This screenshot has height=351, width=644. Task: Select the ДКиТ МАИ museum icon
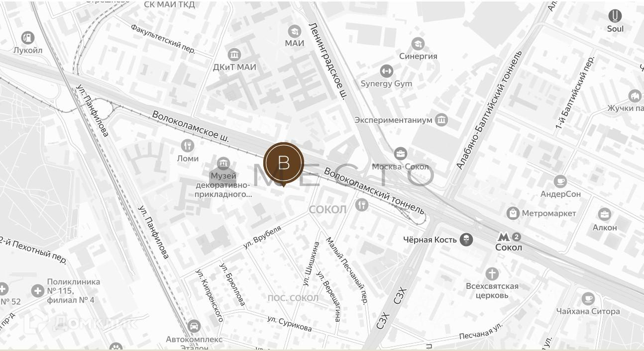(x=234, y=54)
